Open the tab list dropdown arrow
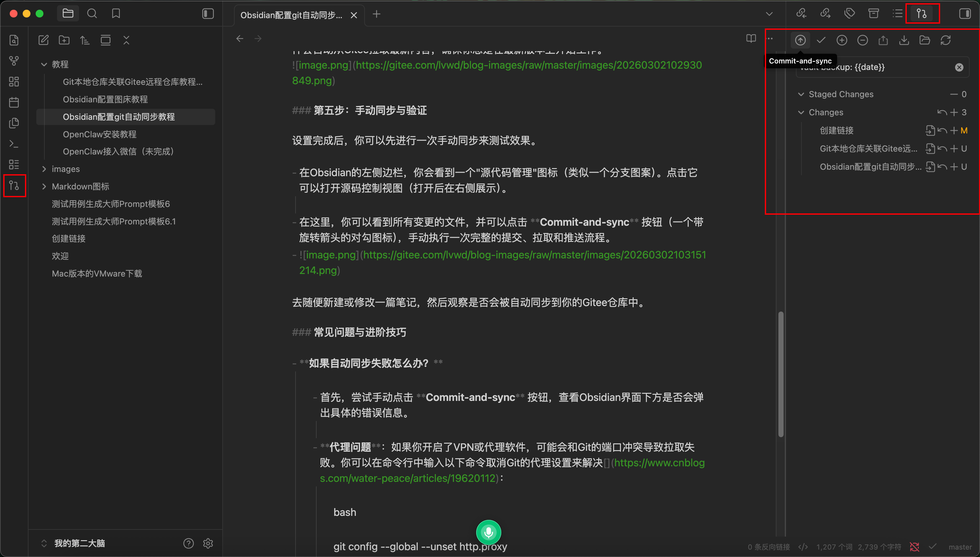 pos(769,14)
